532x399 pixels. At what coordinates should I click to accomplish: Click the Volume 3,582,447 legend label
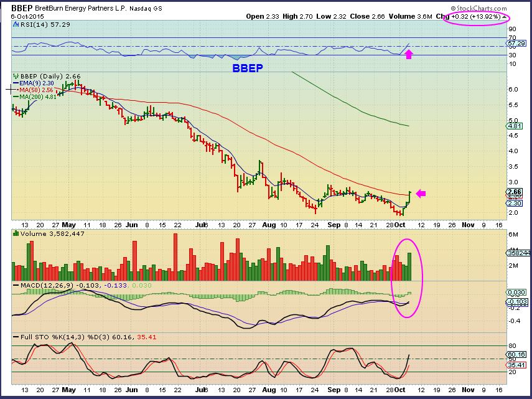coord(52,234)
